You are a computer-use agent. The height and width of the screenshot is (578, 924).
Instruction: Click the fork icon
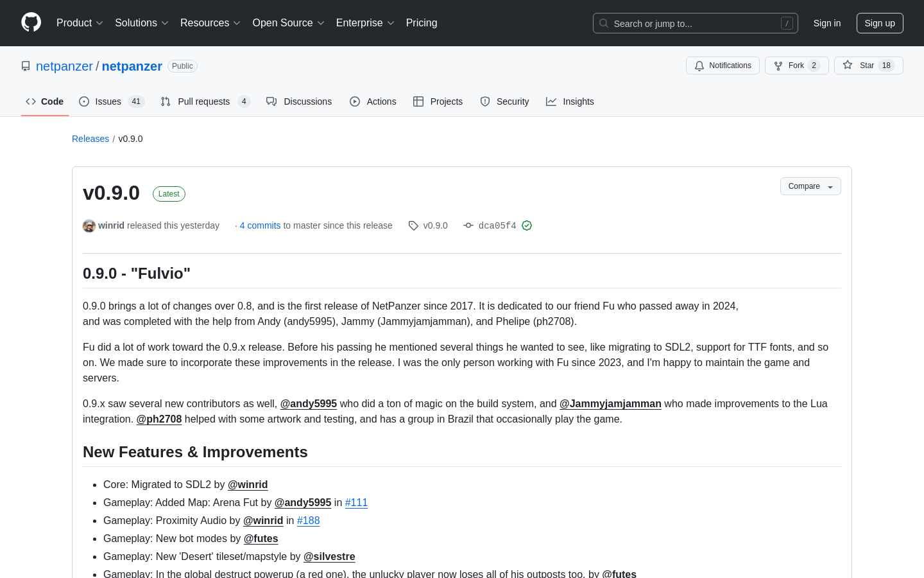pyautogui.click(x=778, y=66)
